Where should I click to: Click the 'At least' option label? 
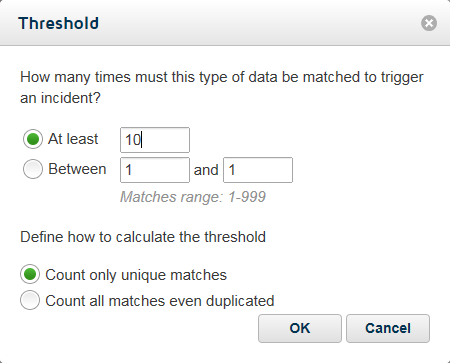73,139
